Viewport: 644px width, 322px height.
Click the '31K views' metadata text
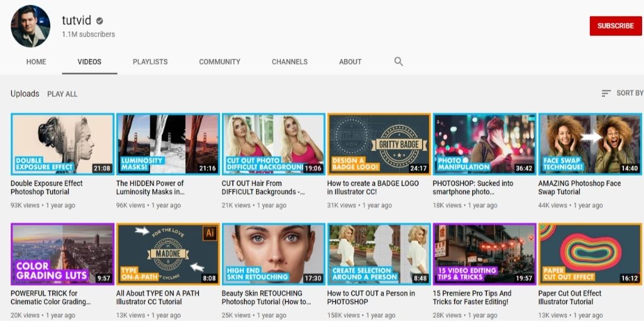coord(341,206)
